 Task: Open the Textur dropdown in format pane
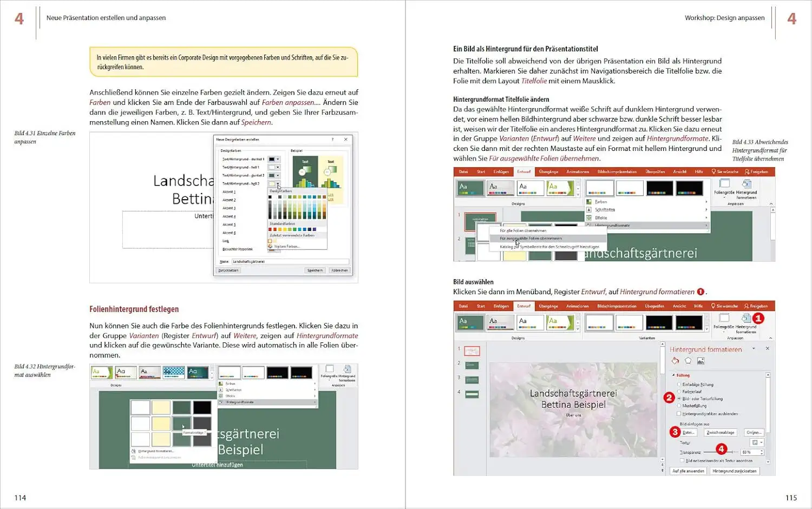tap(757, 442)
